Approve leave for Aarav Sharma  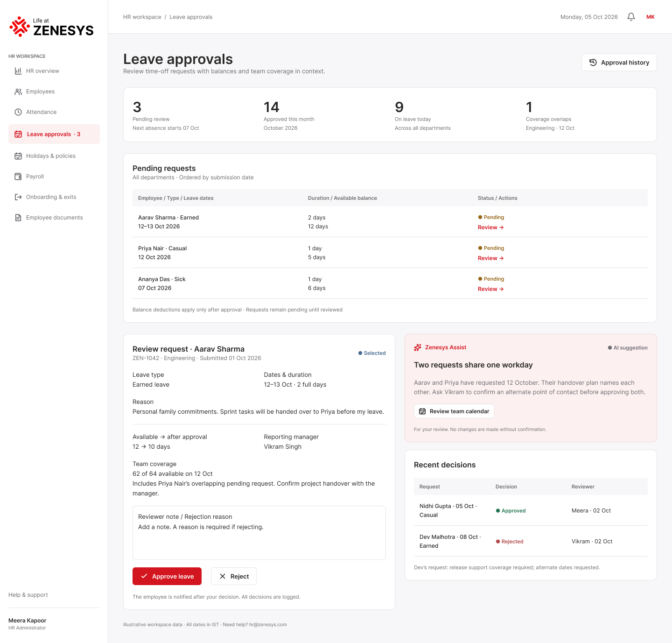click(x=167, y=576)
